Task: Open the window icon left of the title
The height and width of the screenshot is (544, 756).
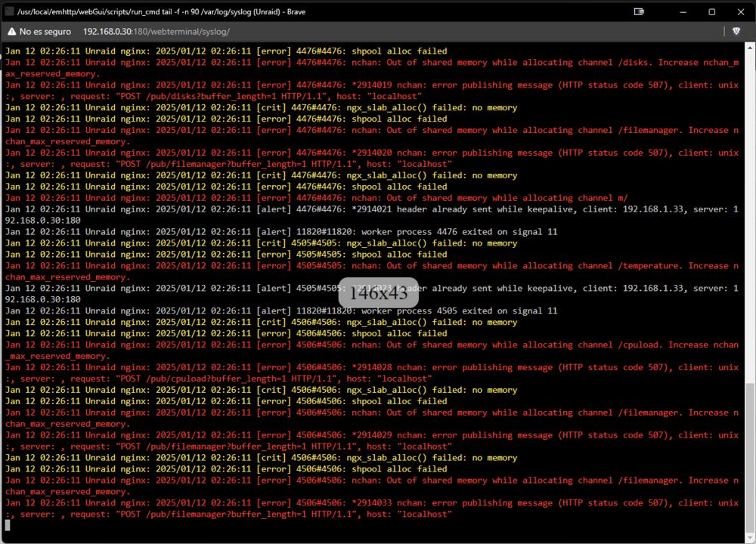Action: coord(9,11)
